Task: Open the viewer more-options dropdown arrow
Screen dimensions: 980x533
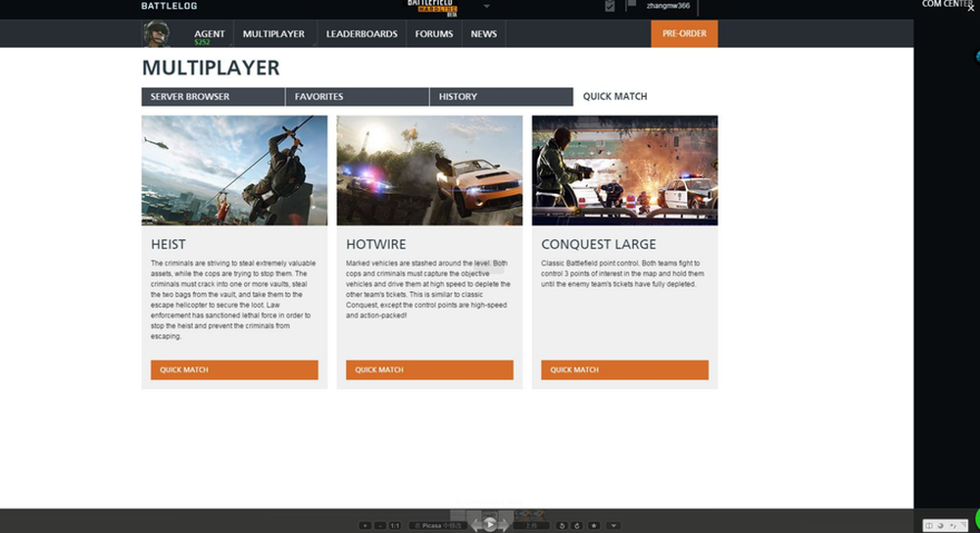Action: [613, 525]
